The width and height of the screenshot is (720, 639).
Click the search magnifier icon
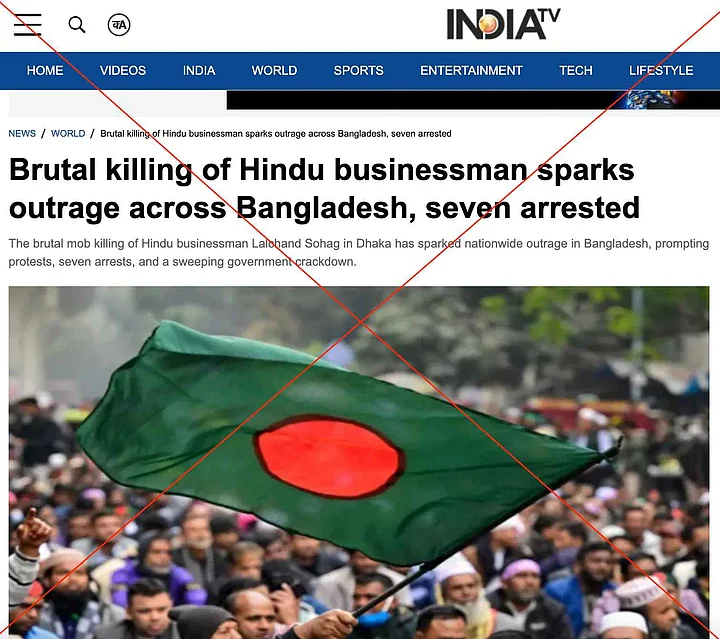(x=77, y=25)
